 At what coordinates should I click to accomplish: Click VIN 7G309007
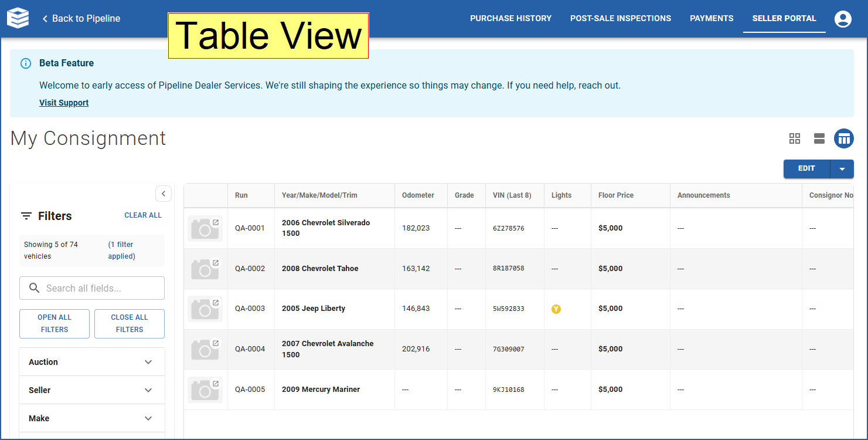coord(509,349)
